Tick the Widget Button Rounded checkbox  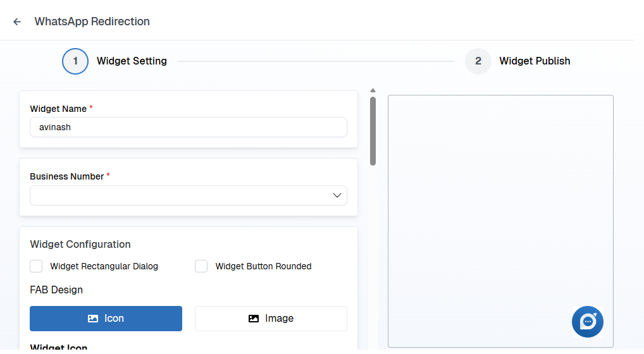pyautogui.click(x=201, y=266)
